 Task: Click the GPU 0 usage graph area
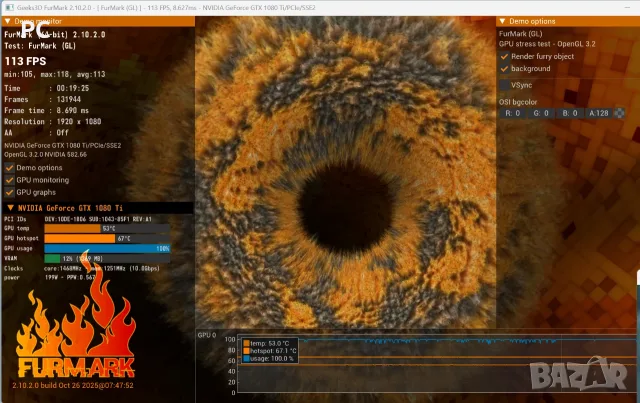437,365
